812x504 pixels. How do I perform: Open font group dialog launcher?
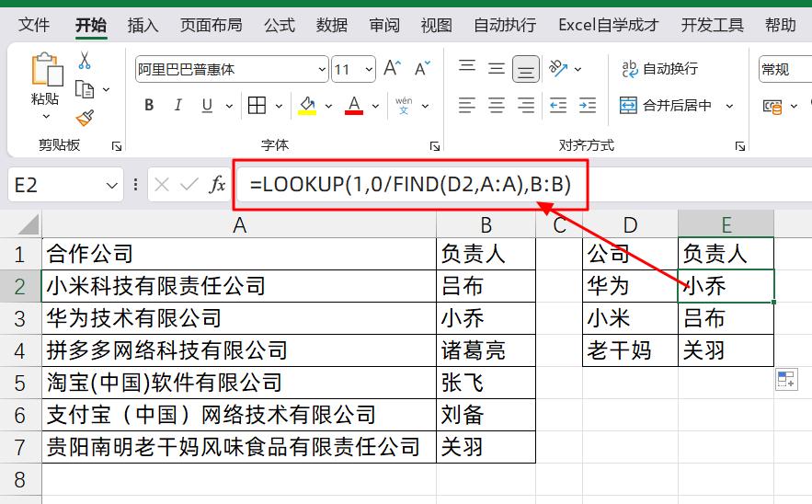tap(434, 146)
